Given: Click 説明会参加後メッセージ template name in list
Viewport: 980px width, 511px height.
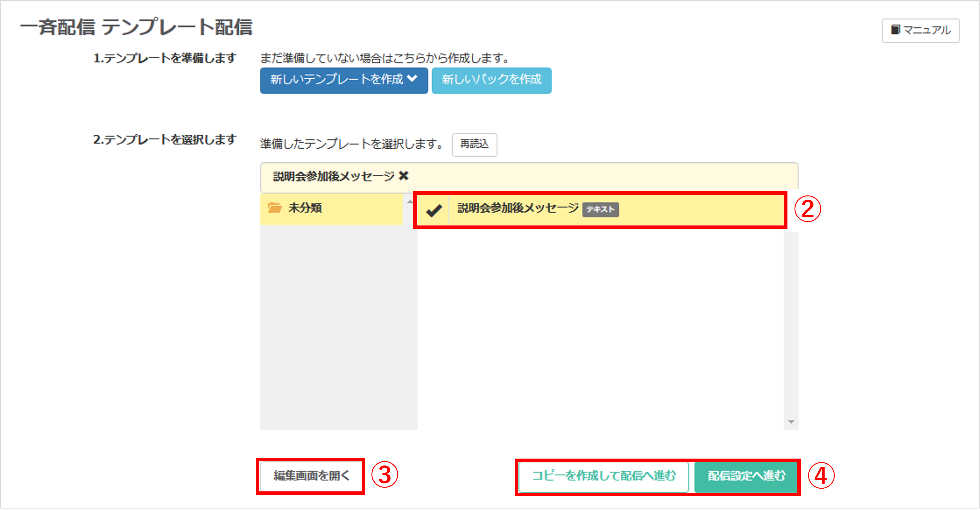Looking at the screenshot, I should click(x=518, y=208).
